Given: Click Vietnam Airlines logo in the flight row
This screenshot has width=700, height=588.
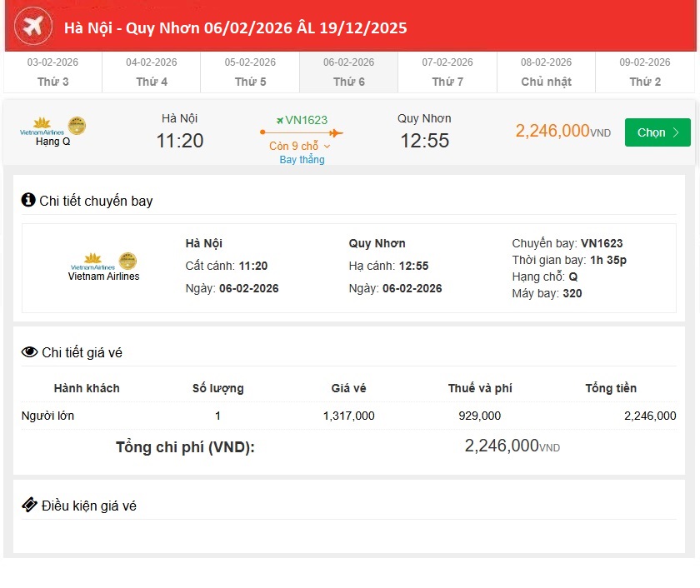Looking at the screenshot, I should [x=41, y=127].
